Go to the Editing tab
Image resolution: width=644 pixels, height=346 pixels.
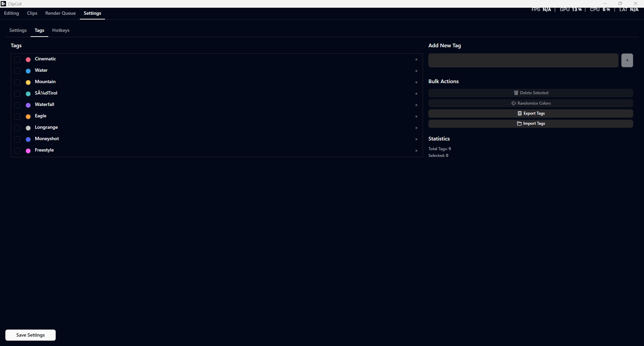[11, 13]
